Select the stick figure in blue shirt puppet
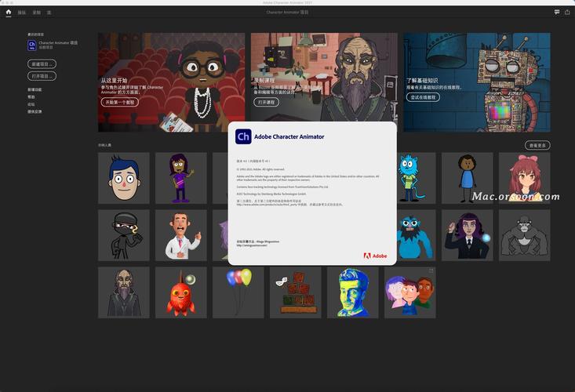The width and height of the screenshot is (575, 392). (x=468, y=178)
